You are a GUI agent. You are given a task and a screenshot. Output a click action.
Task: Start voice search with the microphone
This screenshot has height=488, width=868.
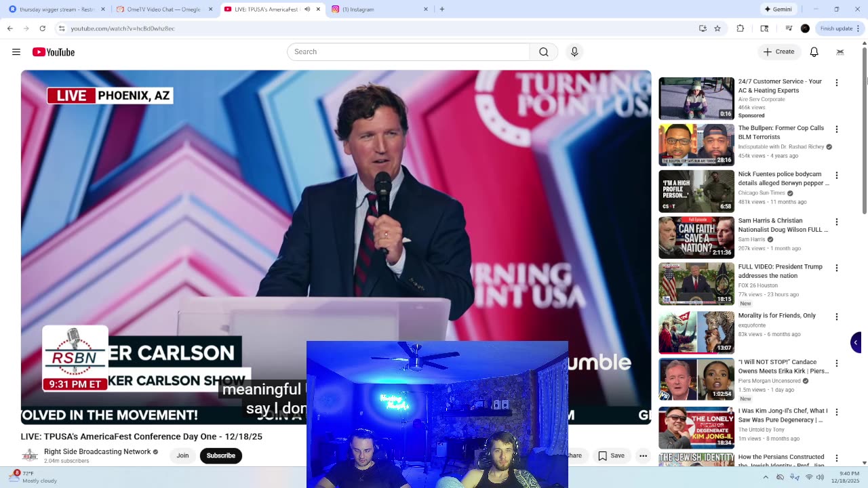click(x=574, y=52)
